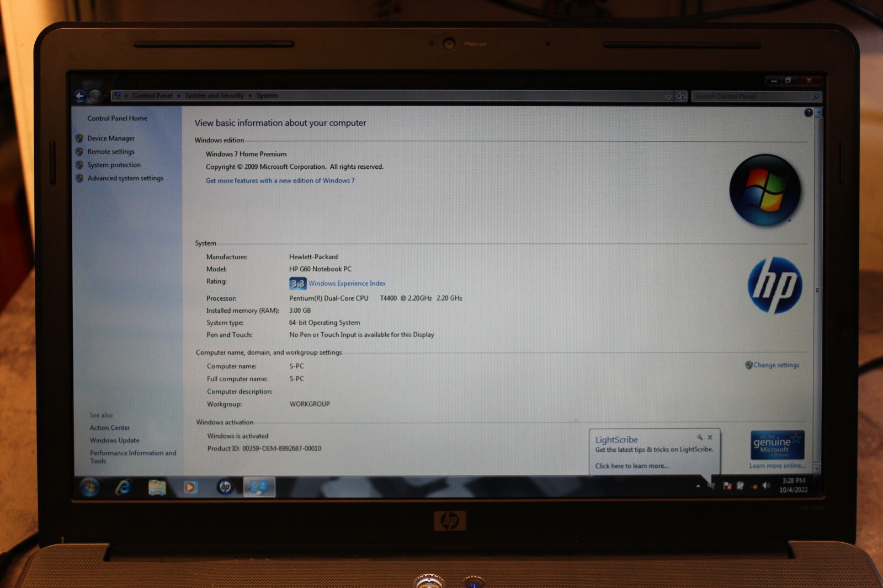Open Remote settings link
Viewport: 883px width, 588px height.
pos(110,152)
